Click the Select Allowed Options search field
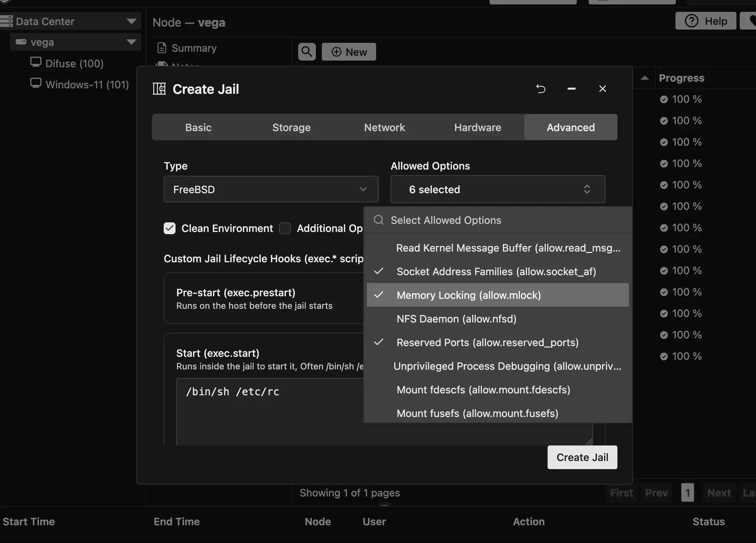The width and height of the screenshot is (756, 543). point(503,220)
